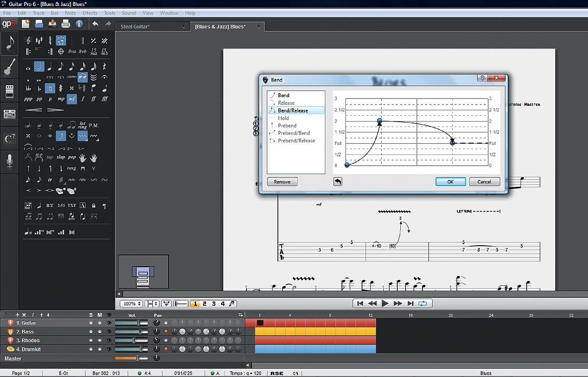Click Remove in Bend dialog
588x377 pixels.
pos(282,181)
